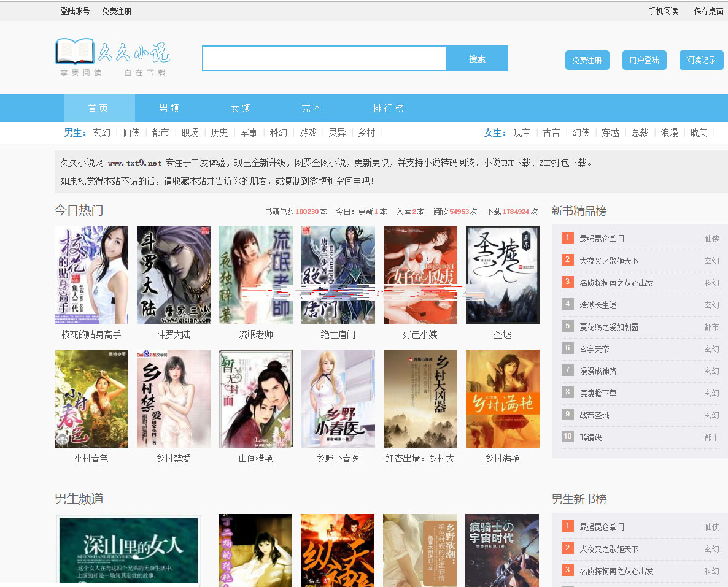Click the search input field

coord(324,58)
